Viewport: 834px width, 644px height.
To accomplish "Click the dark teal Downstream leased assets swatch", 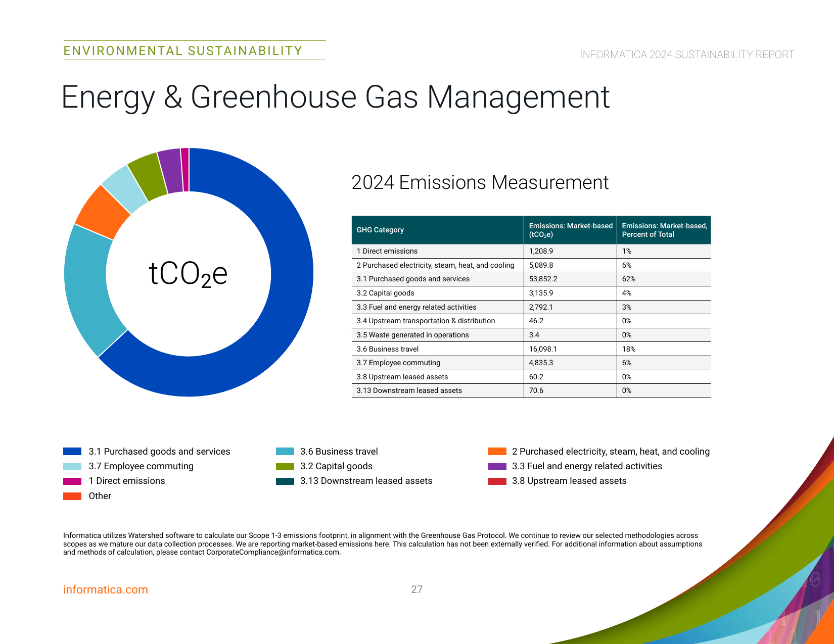I will (x=285, y=481).
